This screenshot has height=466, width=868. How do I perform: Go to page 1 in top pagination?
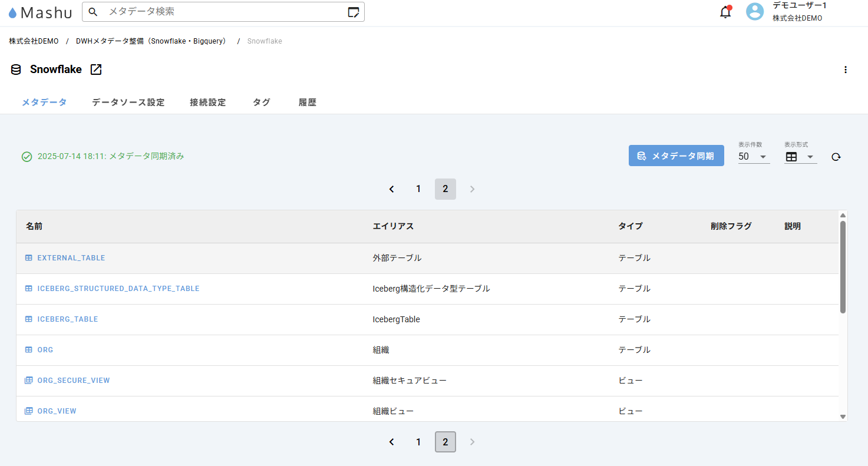(418, 189)
